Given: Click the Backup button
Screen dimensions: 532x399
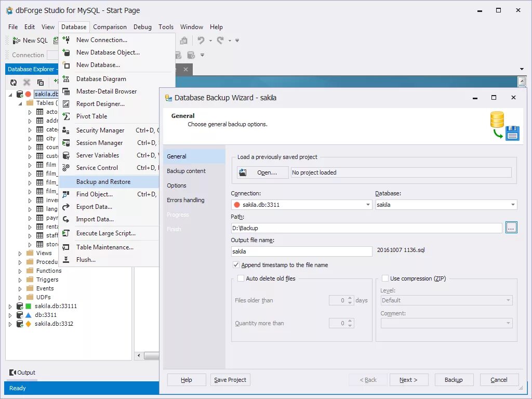Looking at the screenshot, I should pos(454,380).
